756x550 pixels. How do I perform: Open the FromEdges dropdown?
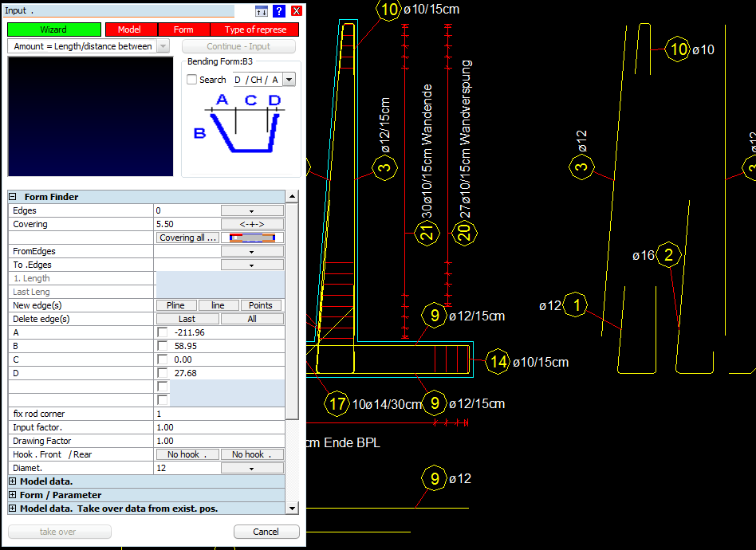point(252,251)
